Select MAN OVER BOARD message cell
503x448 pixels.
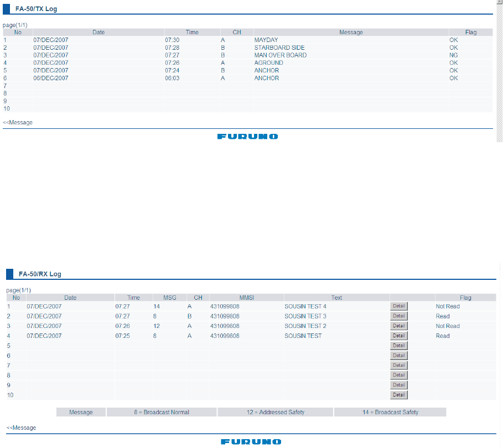(x=281, y=55)
